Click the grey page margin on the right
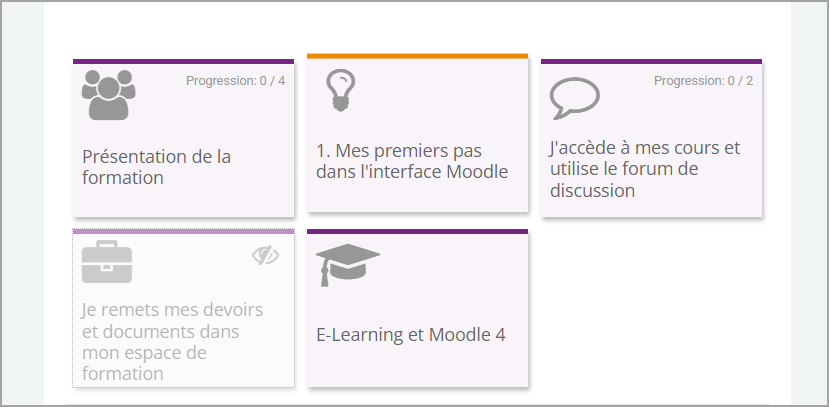Image resolution: width=829 pixels, height=407 pixels. pos(809,204)
